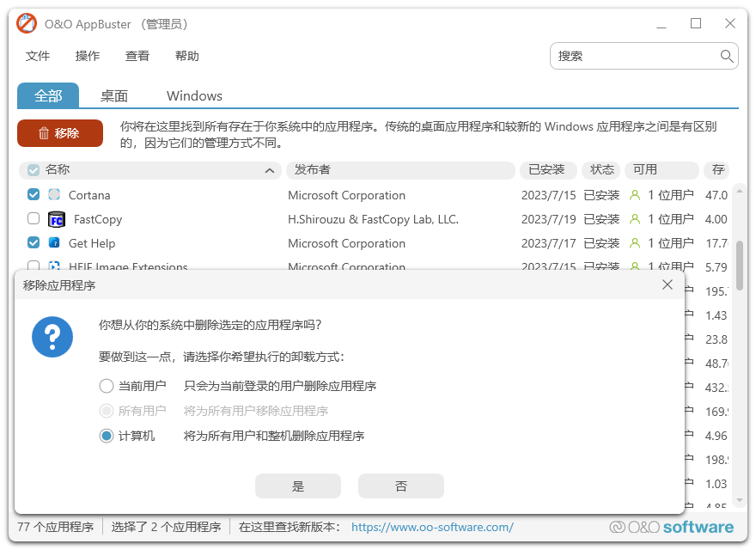Check the FastCopy checkbox
The image size is (756, 550).
(x=34, y=218)
